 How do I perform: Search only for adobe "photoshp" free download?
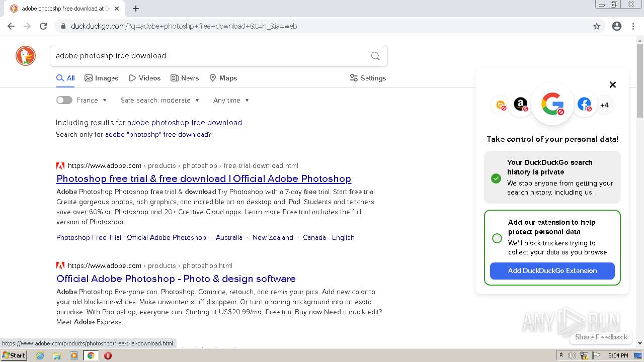tap(158, 134)
